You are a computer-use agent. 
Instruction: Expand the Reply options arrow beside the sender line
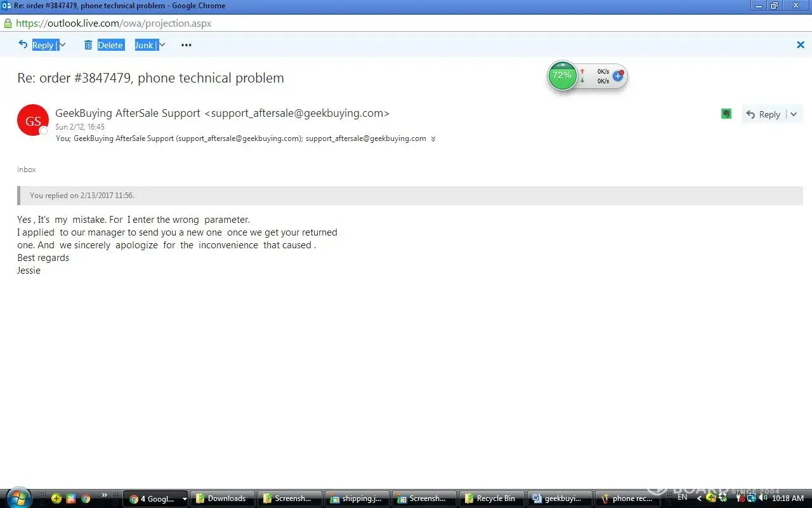click(794, 114)
